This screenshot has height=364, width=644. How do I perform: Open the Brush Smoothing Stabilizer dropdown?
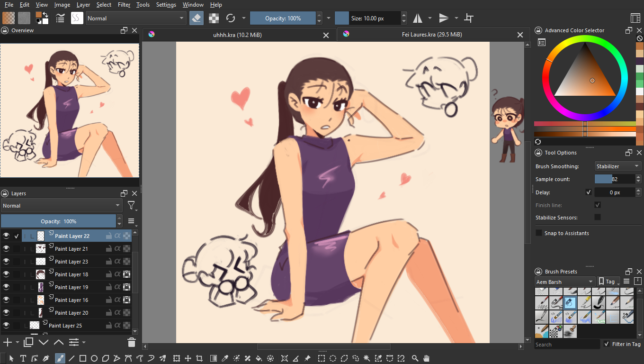(618, 166)
